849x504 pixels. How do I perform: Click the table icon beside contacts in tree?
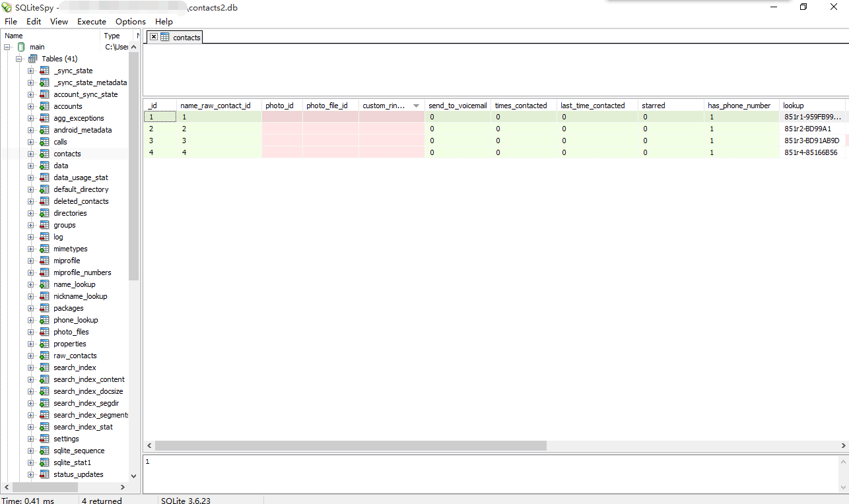click(44, 154)
